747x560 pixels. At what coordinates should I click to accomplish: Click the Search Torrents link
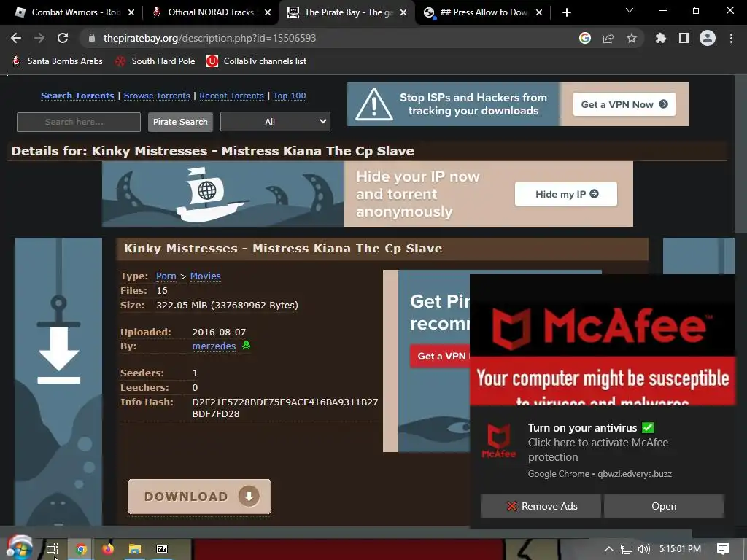pyautogui.click(x=77, y=96)
